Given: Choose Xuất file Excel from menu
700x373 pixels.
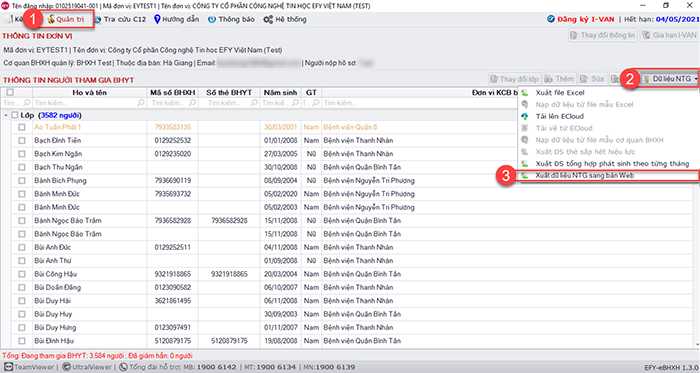Looking at the screenshot, I should pyautogui.click(x=560, y=93).
